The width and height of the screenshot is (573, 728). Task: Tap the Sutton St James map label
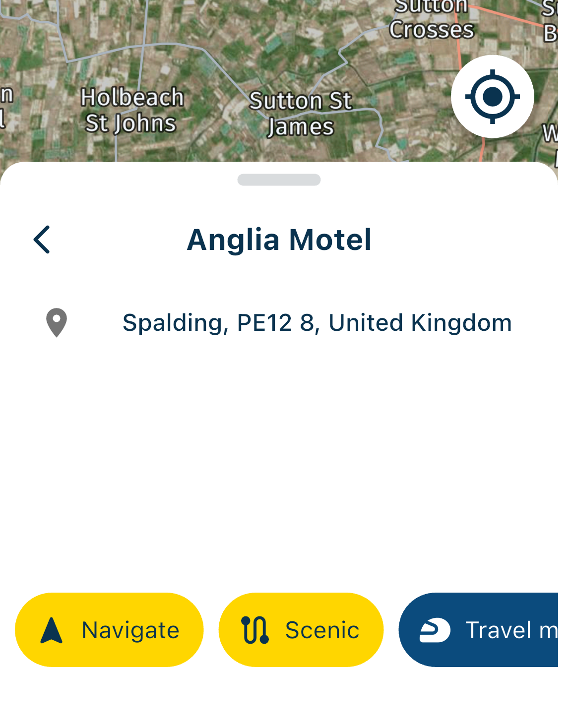click(301, 114)
